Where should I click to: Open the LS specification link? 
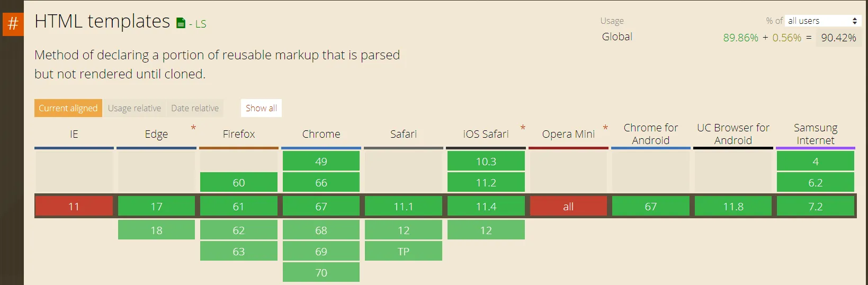coord(200,24)
